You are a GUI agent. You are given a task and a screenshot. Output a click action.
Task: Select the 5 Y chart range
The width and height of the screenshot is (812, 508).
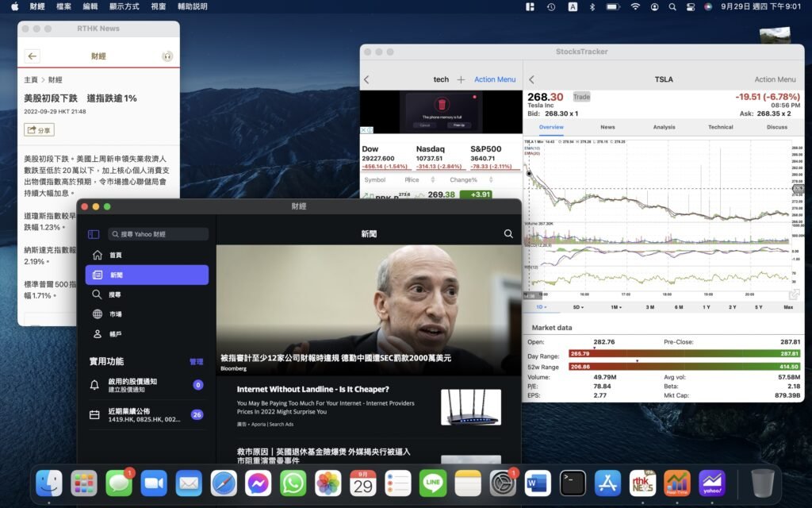[x=758, y=307]
